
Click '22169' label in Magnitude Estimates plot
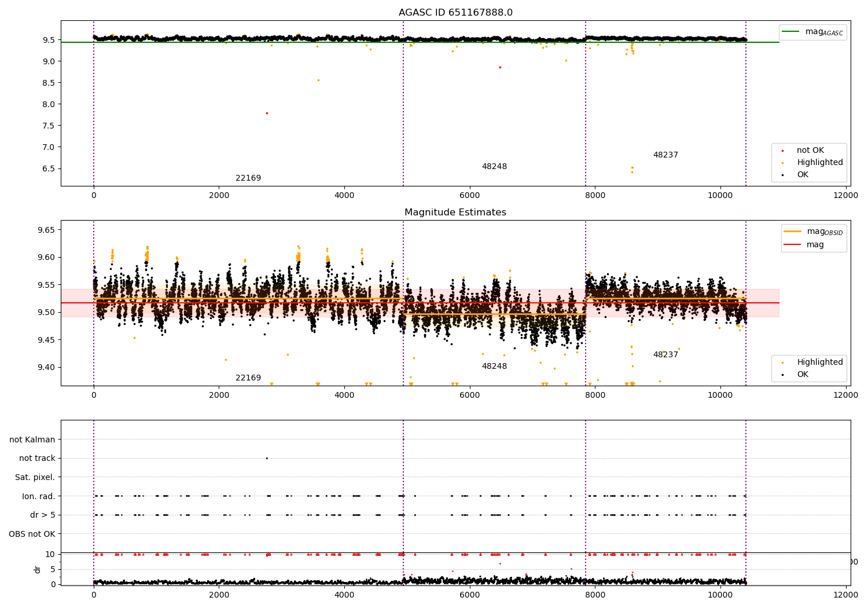tap(248, 378)
